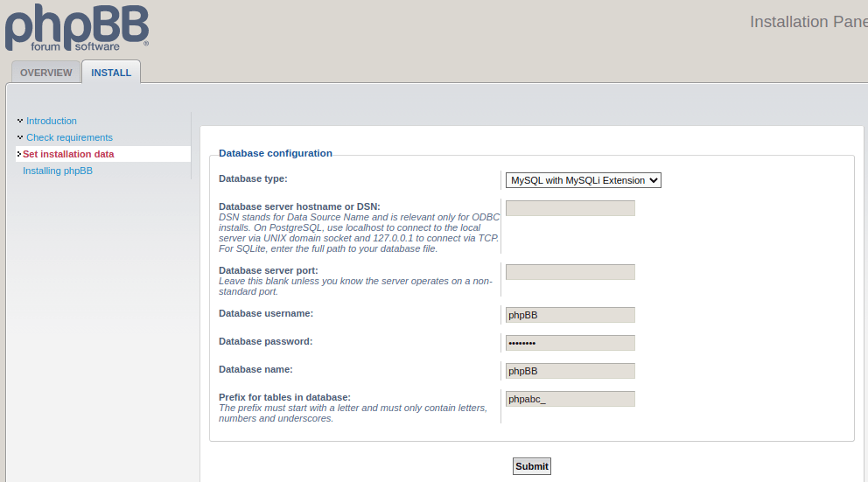
Task: Click the dropdown arrow on MySQLi Extension selector
Action: click(x=654, y=180)
